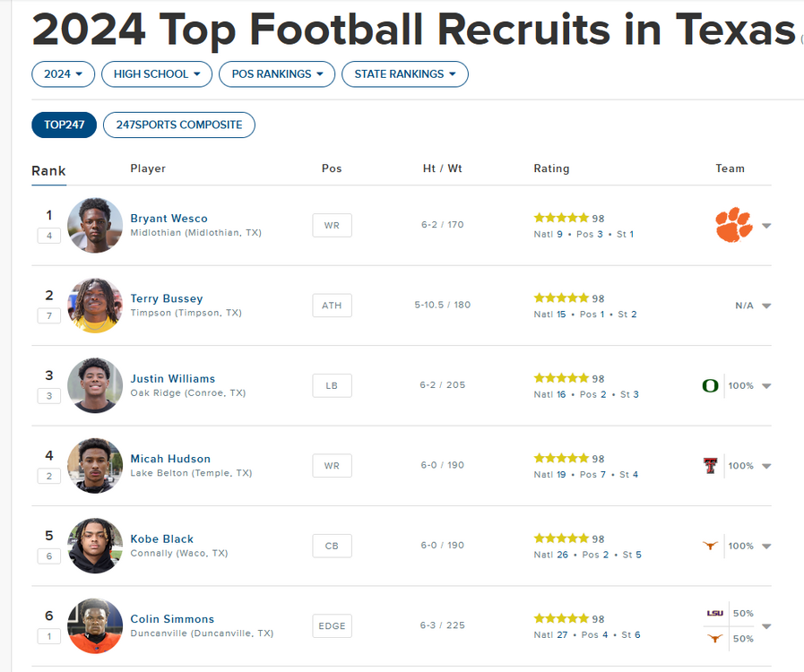Sort by the Rank column header

(48, 171)
